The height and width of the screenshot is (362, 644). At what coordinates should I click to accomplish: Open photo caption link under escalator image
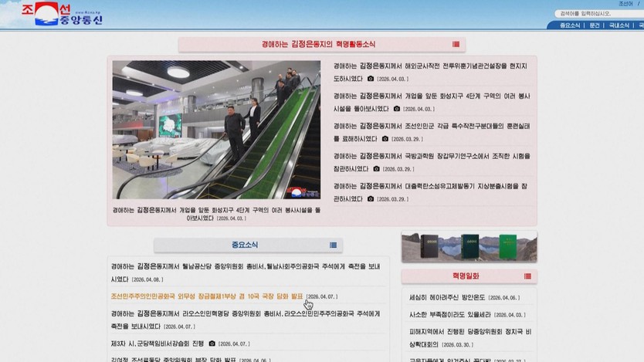[x=216, y=214]
